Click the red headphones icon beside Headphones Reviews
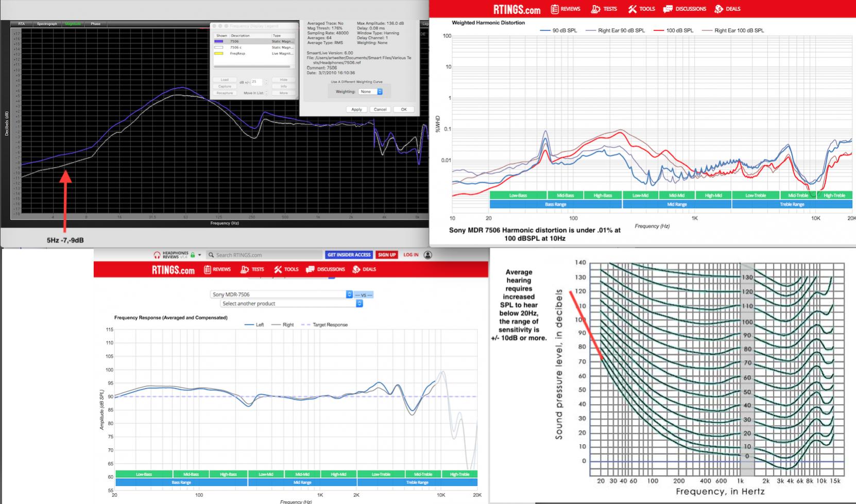 click(157, 255)
